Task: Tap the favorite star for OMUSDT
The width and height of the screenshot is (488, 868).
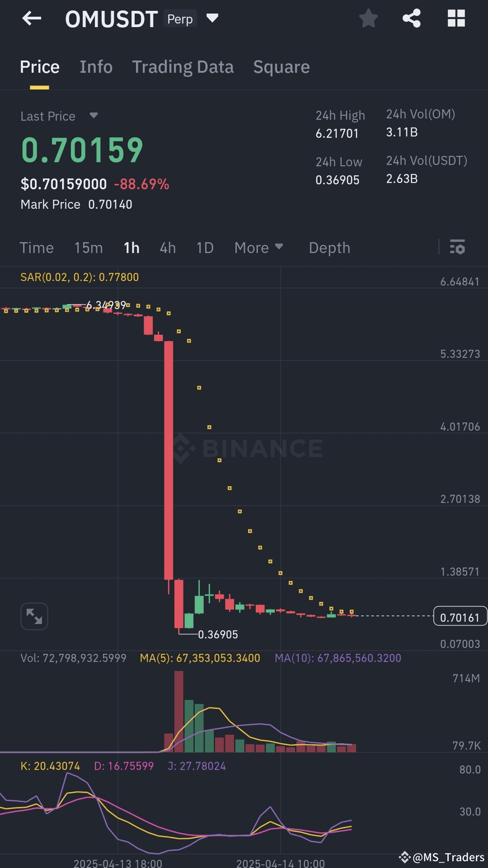Action: tap(368, 19)
